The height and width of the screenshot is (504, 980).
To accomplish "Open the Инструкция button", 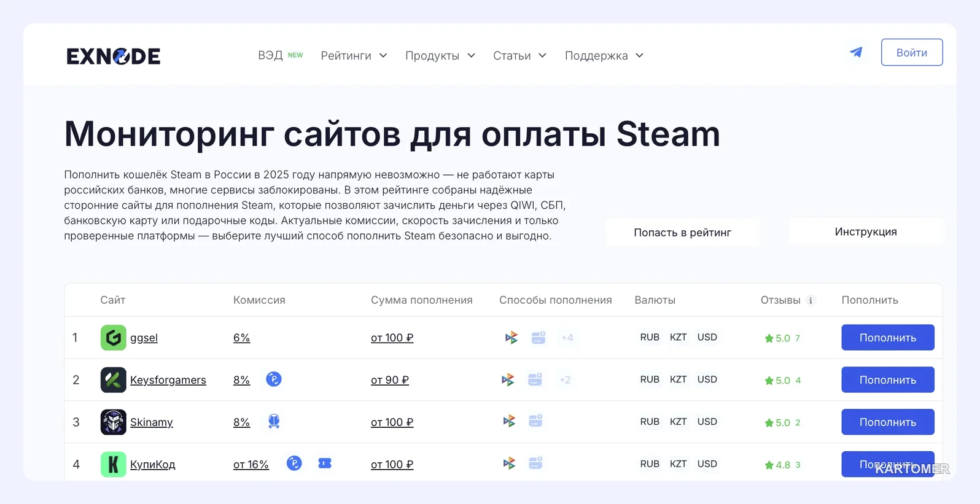I will click(866, 231).
